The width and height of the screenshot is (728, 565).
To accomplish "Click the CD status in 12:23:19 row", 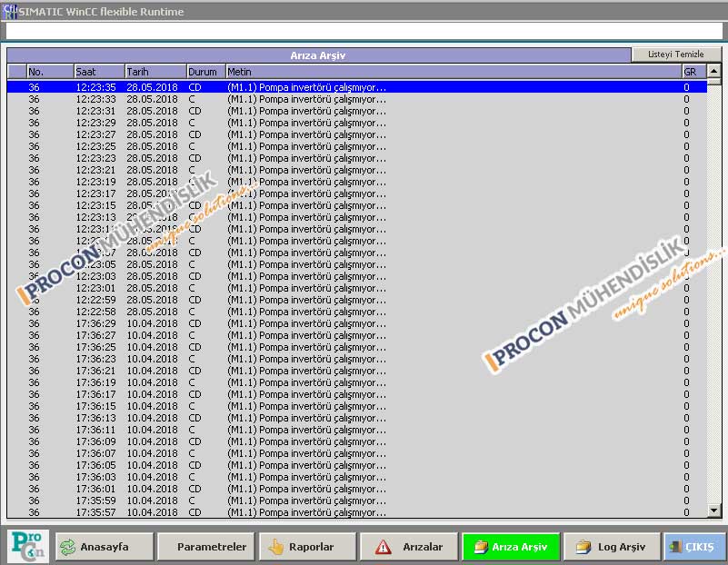I will [194, 182].
